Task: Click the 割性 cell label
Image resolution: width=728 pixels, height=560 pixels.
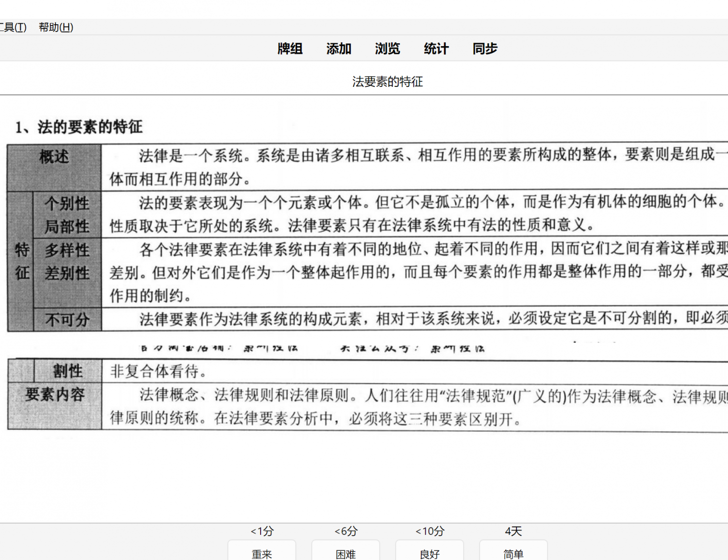Action: 68,371
